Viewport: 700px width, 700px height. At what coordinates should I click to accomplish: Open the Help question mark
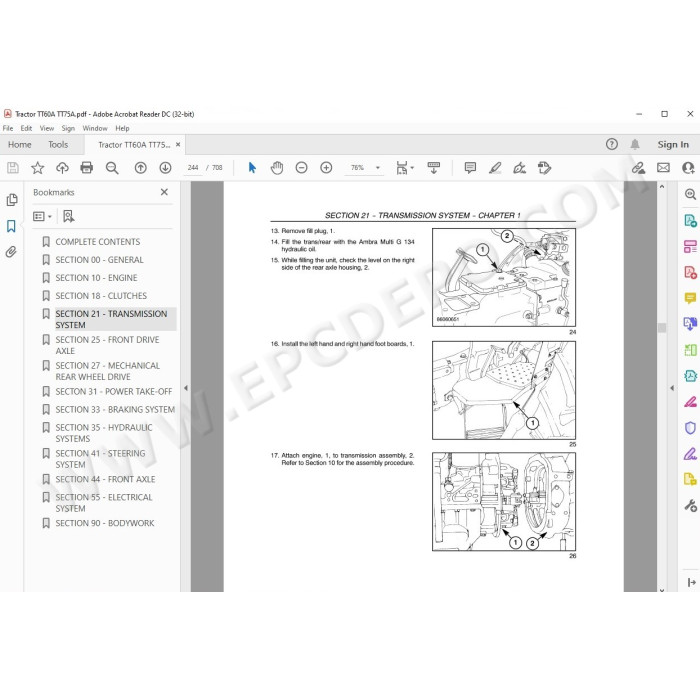pos(612,144)
